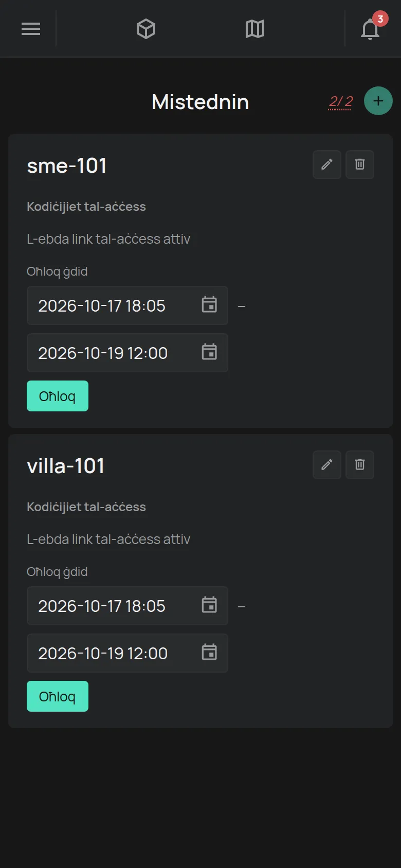Click Oħloq button under villa-101

[58, 696]
